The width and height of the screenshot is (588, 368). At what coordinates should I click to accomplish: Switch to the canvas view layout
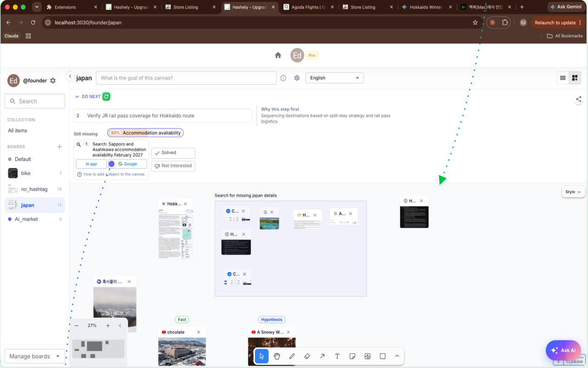coord(575,78)
